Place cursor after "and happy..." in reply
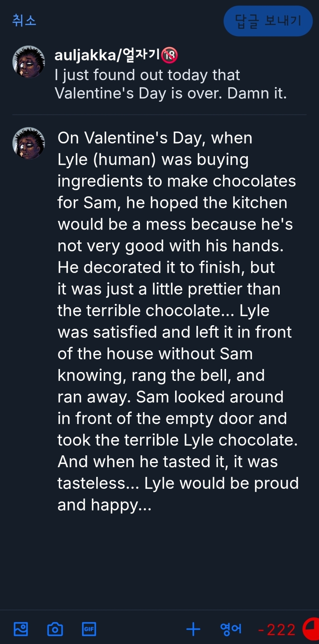 pos(152,505)
